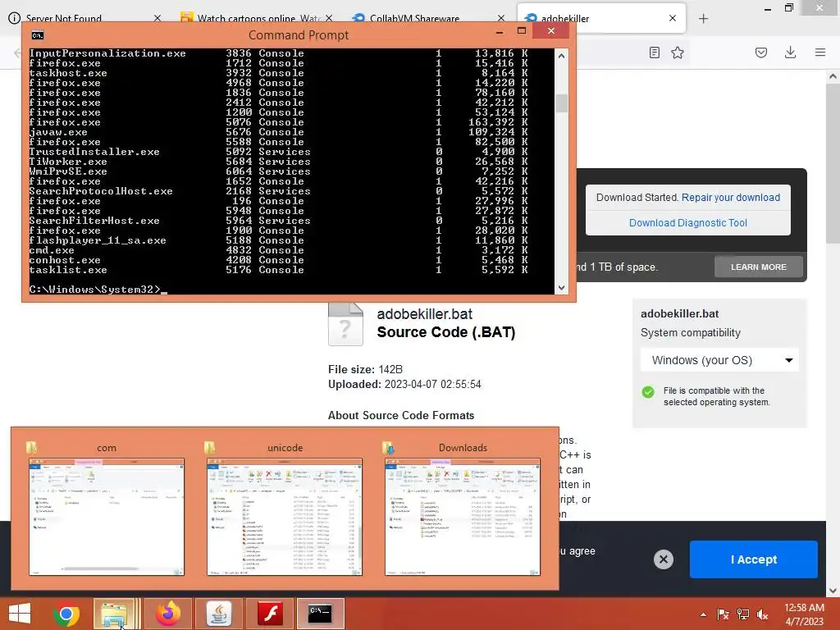Click the flashplayer_11_sa.exe row in Command Prompt
Image resolution: width=840 pixels, height=630 pixels.
pyautogui.click(x=279, y=240)
